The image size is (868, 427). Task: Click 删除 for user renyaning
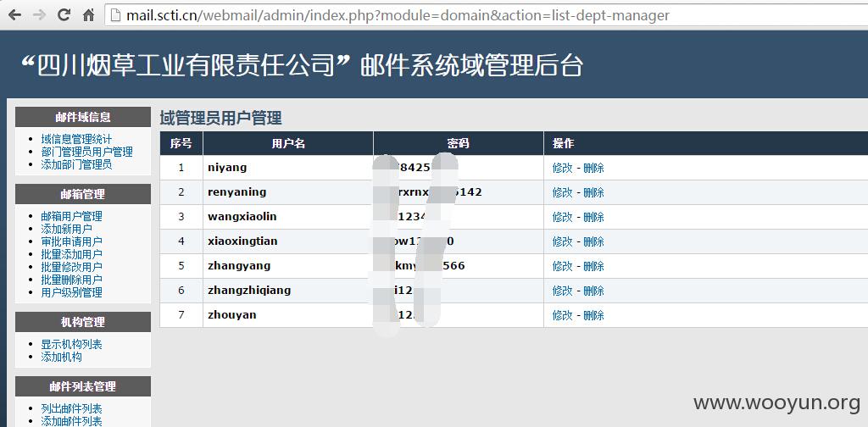tap(593, 192)
